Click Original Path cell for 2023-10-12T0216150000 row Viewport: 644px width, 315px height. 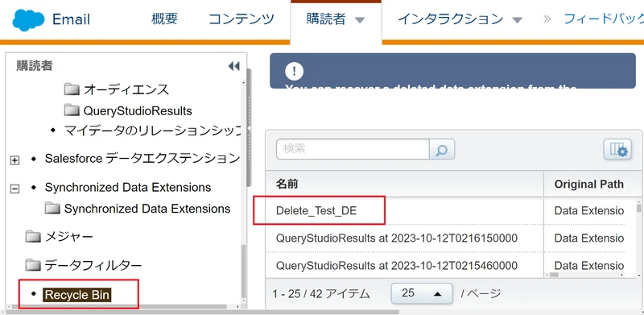[x=589, y=238]
